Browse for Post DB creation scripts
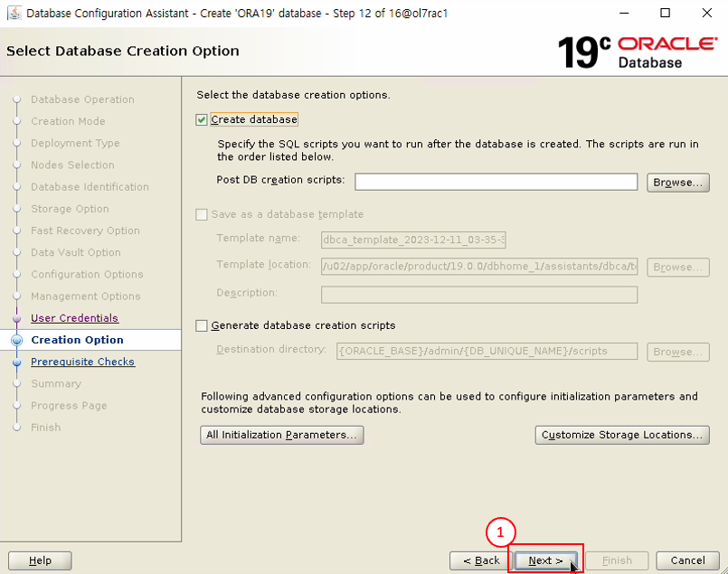This screenshot has height=574, width=728. click(x=678, y=183)
